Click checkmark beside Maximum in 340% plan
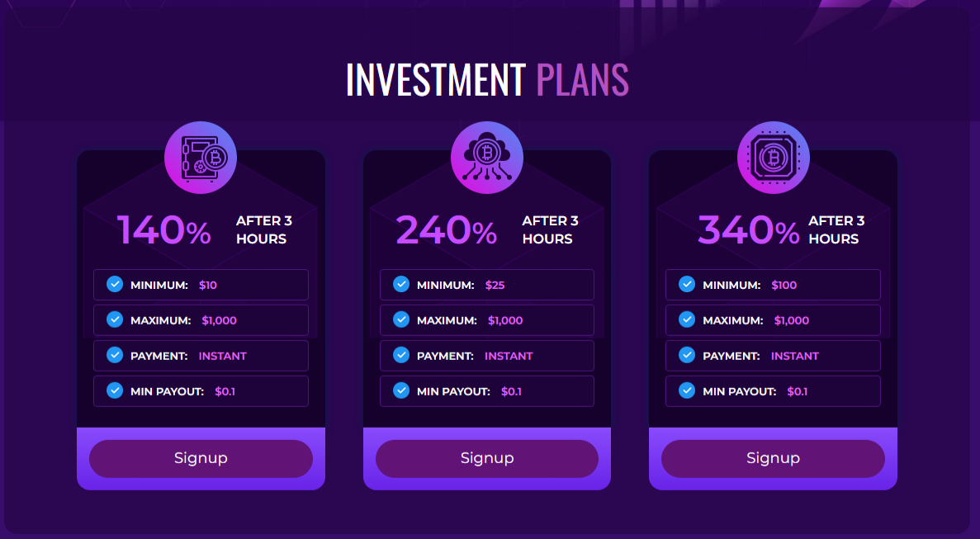Image resolution: width=980 pixels, height=539 pixels. coord(687,320)
